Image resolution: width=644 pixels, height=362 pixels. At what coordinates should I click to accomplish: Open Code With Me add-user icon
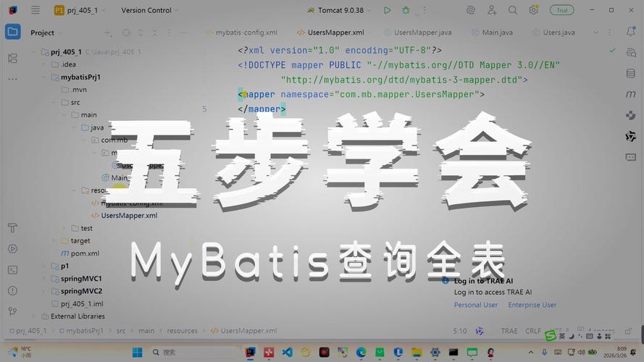[x=492, y=10]
